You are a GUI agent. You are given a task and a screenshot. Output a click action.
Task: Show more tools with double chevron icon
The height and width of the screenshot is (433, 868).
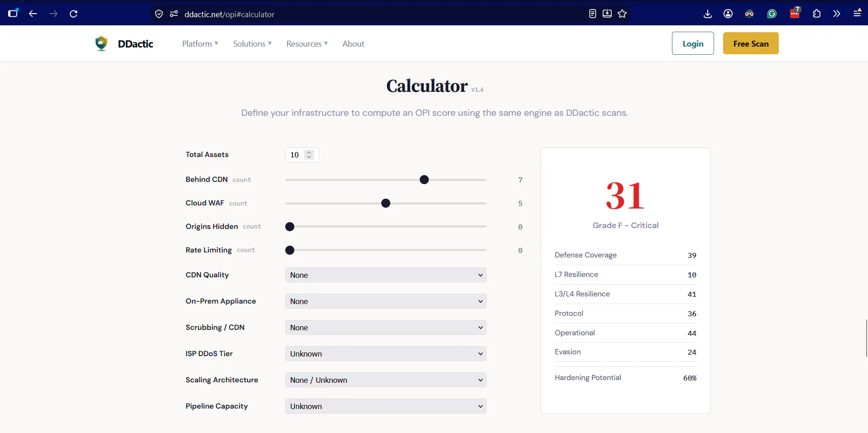tap(837, 14)
